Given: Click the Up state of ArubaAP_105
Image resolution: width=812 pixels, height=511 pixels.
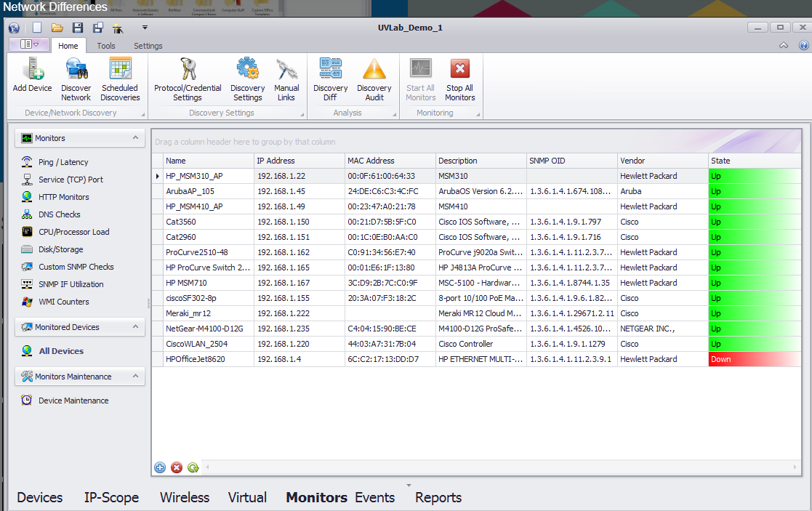Looking at the screenshot, I should (755, 191).
